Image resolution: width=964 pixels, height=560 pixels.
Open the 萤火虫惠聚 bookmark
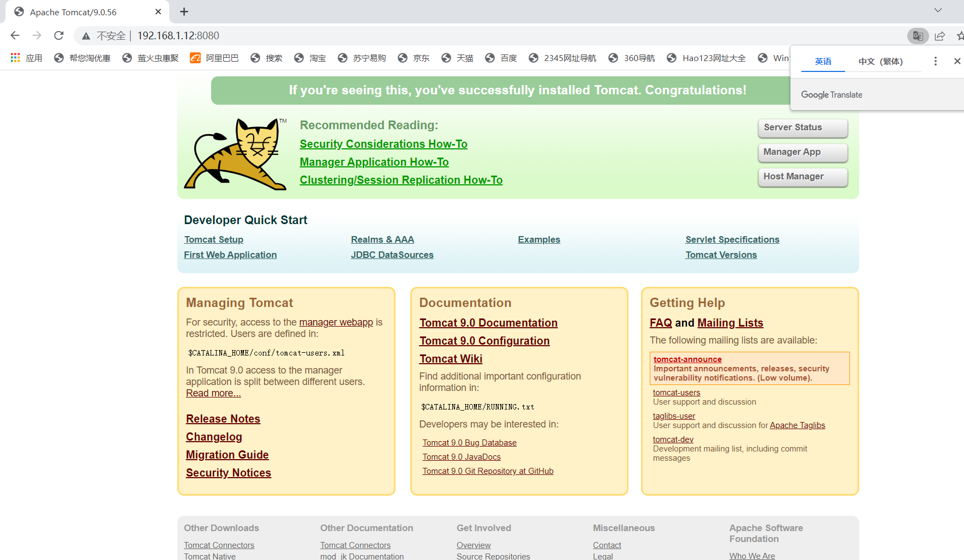coord(151,58)
